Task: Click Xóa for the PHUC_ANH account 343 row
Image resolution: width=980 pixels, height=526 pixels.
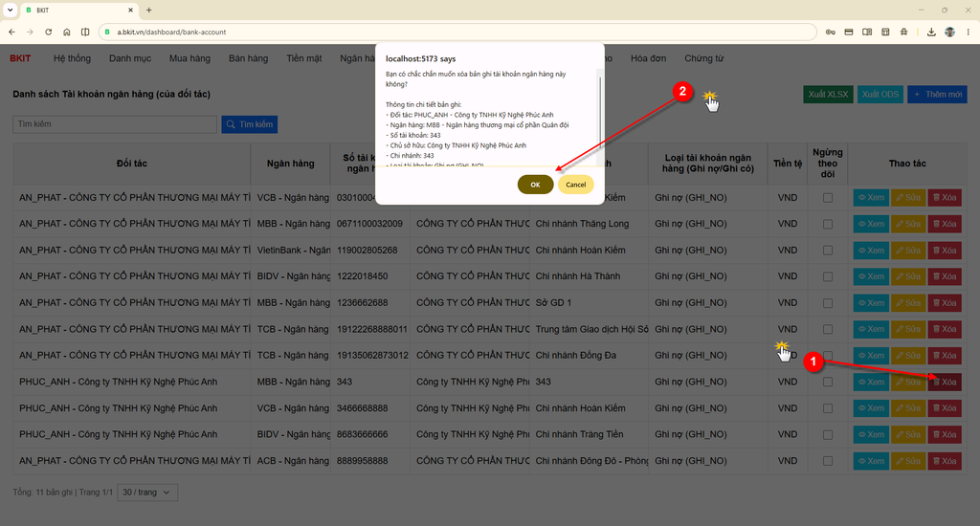Action: click(x=945, y=382)
